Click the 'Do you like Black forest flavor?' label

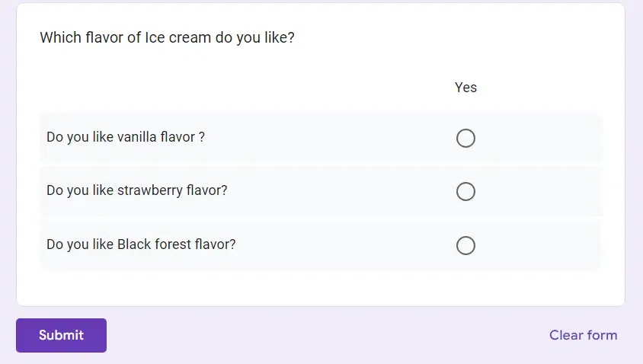tap(141, 244)
